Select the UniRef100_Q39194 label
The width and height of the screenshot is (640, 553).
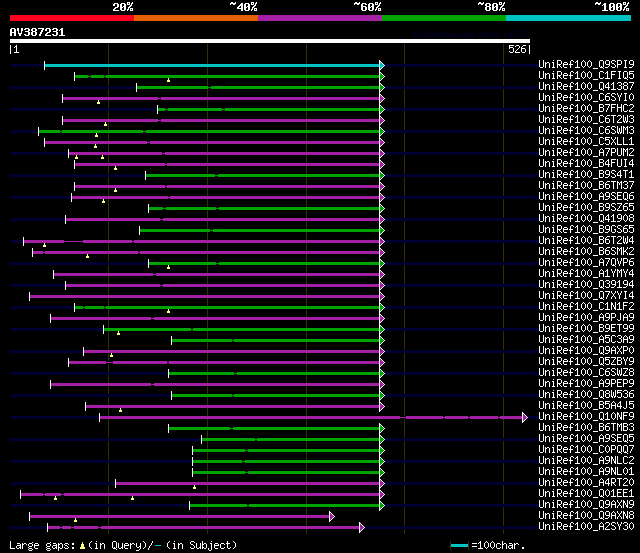tap(586, 284)
